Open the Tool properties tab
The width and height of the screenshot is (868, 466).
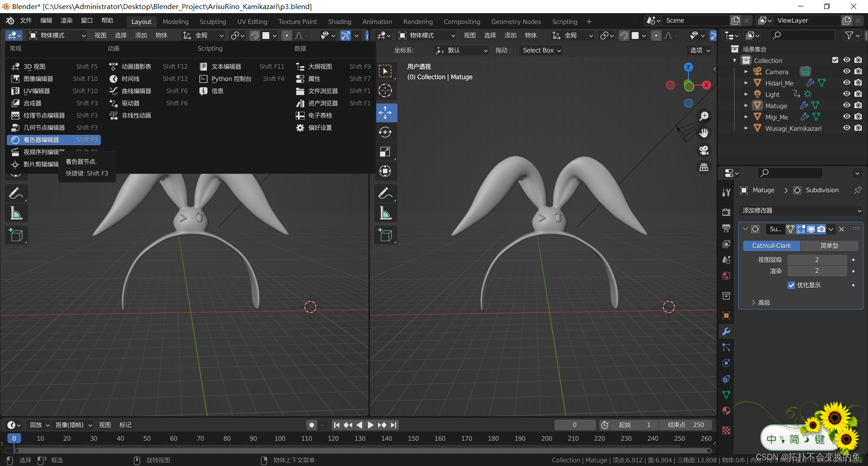click(726, 192)
